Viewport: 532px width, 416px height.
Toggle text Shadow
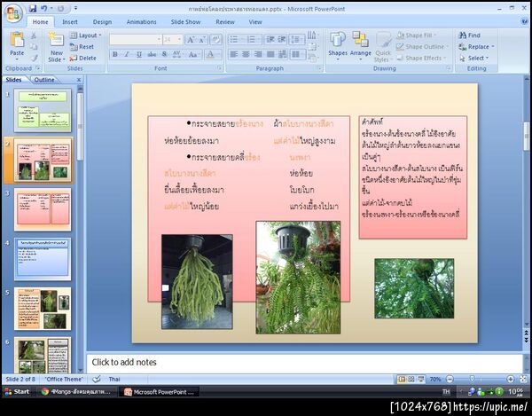pyautogui.click(x=165, y=54)
